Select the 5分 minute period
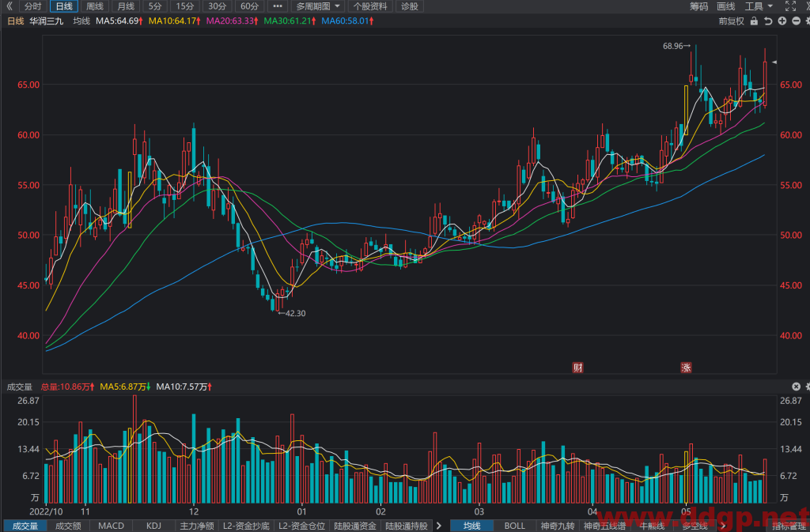The height and width of the screenshot is (532, 810). tap(155, 6)
